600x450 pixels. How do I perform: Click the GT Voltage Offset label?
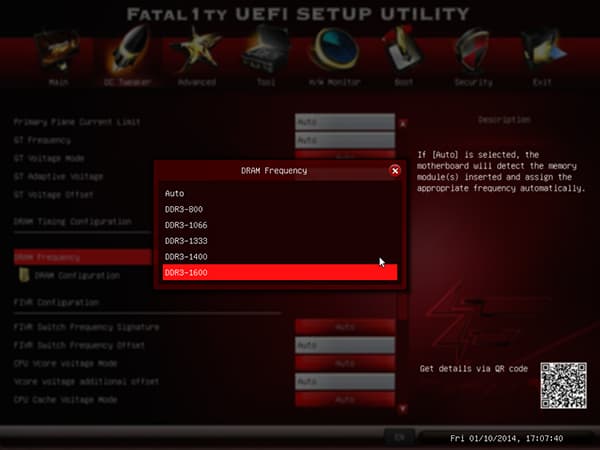pos(53,195)
